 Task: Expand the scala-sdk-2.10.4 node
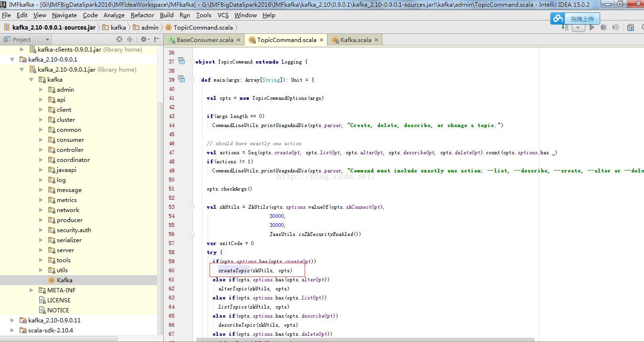point(12,330)
